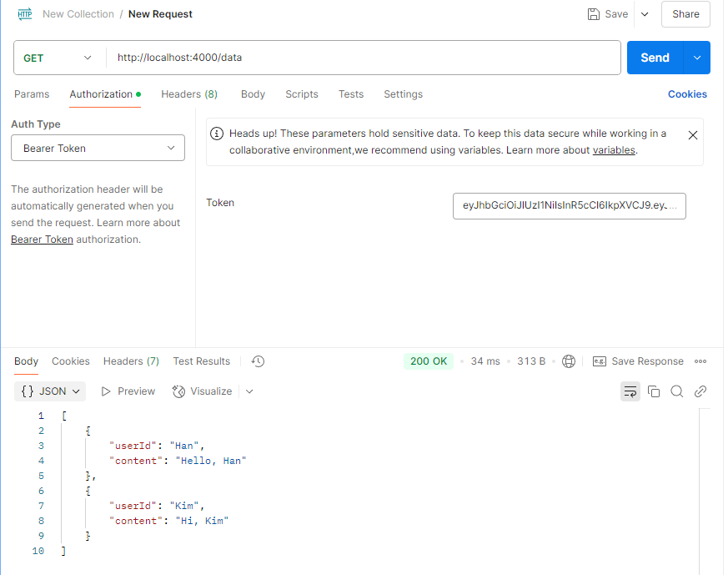
Task: Click the Save Response button
Action: click(x=638, y=361)
